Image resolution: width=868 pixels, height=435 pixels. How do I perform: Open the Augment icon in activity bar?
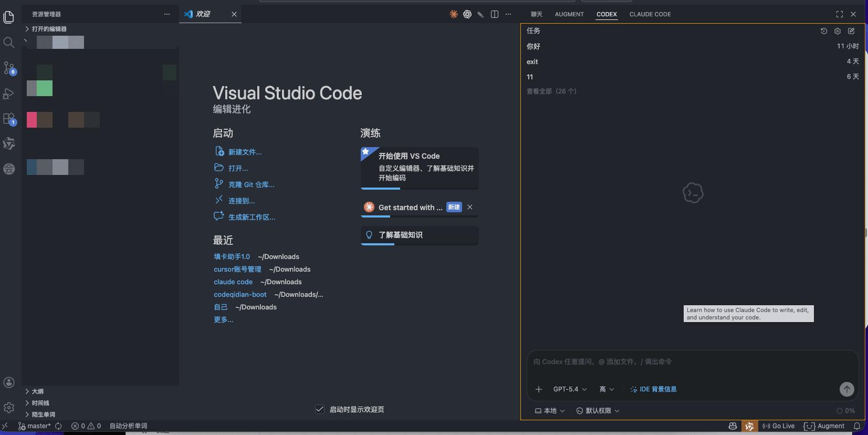click(x=9, y=143)
